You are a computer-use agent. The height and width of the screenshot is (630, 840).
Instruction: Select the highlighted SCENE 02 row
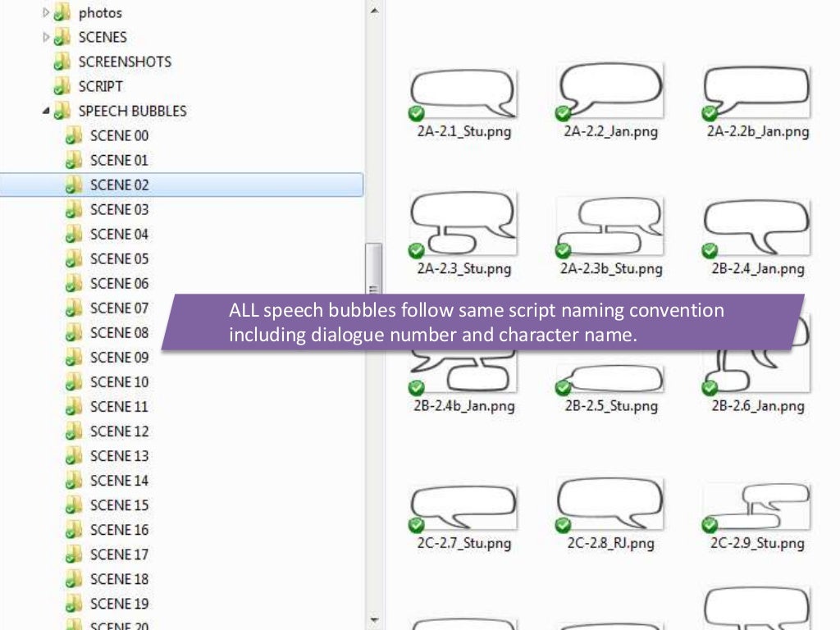point(181,185)
